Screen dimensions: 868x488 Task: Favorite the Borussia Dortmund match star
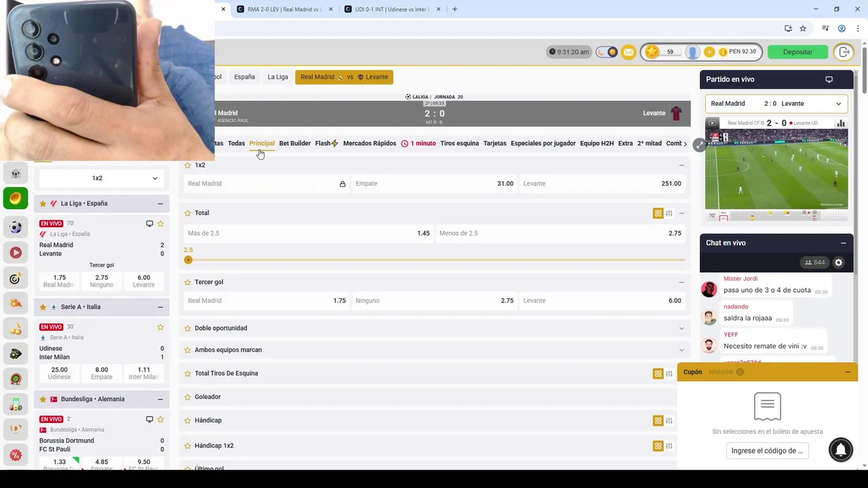coord(161,420)
